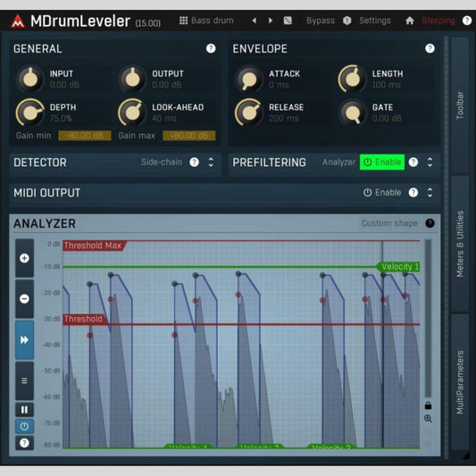Toggle analyzer power button

point(25,426)
